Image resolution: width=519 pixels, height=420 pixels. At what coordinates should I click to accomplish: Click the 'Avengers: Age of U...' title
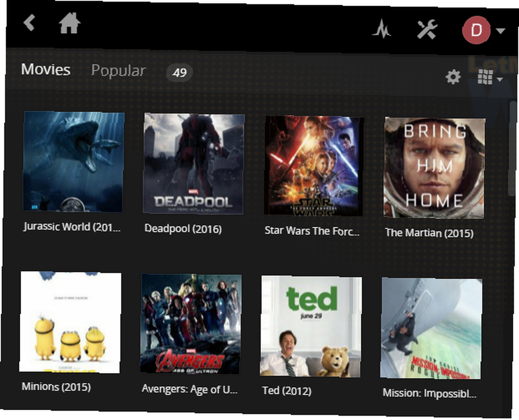189,389
